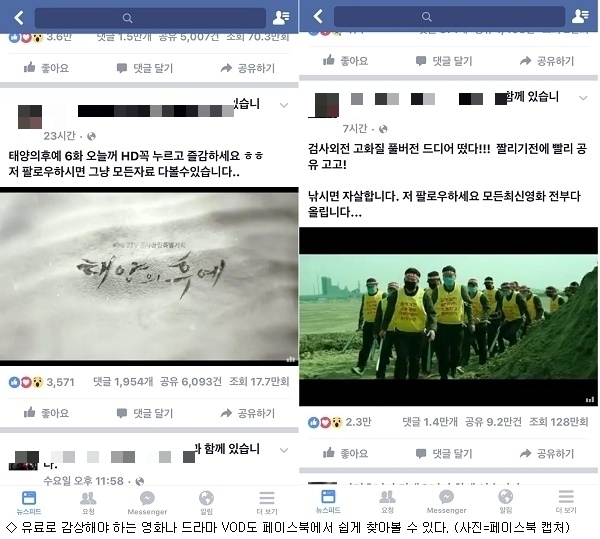The width and height of the screenshot is (600, 539).
Task: Tap 공유하기 under the 검사외전 post
Action: click(x=547, y=453)
